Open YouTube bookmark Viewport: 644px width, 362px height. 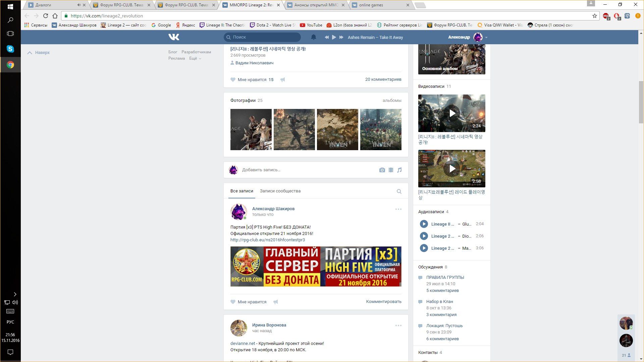click(x=311, y=25)
